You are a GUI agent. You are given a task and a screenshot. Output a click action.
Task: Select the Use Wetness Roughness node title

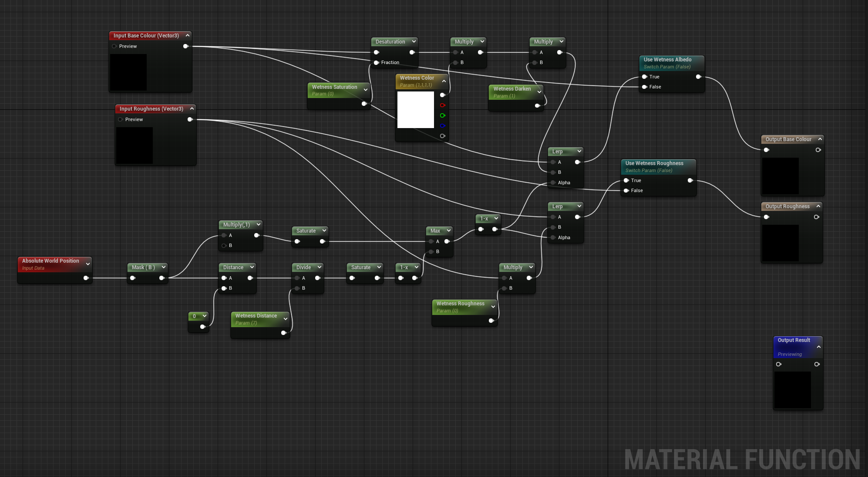coord(654,163)
